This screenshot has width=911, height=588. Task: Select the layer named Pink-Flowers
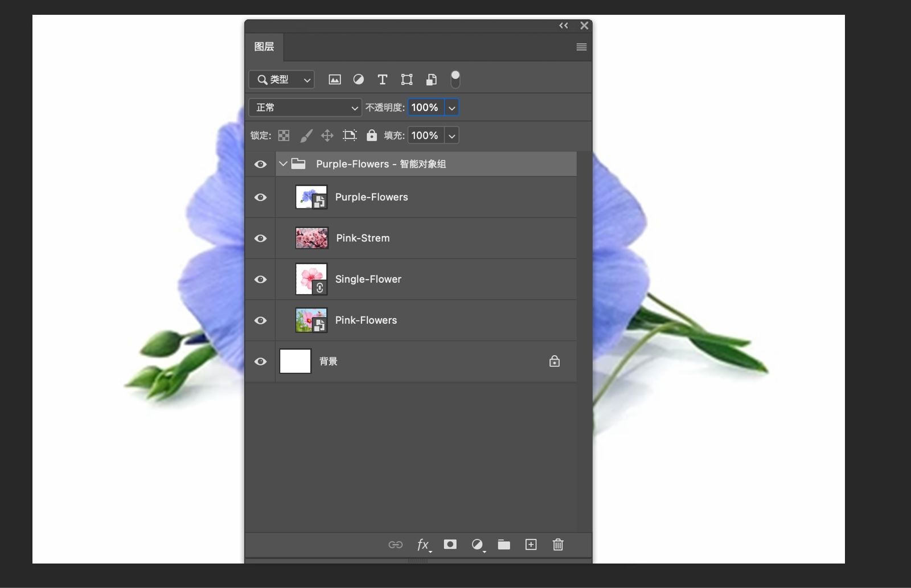[x=366, y=320]
